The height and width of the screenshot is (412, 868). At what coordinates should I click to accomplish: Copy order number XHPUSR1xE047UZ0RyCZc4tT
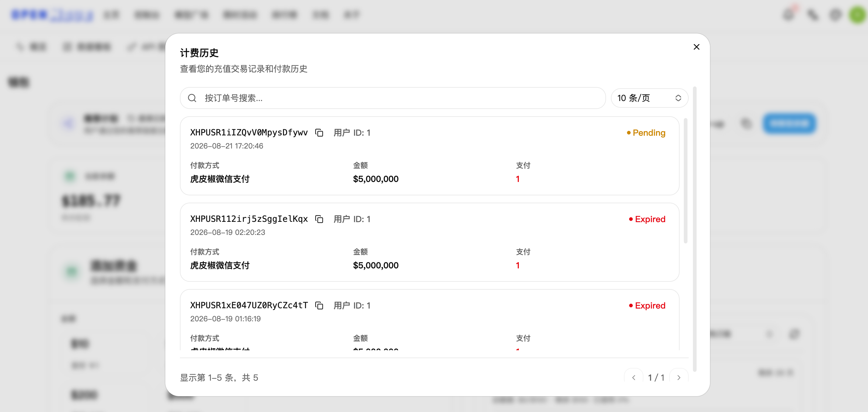click(x=319, y=306)
